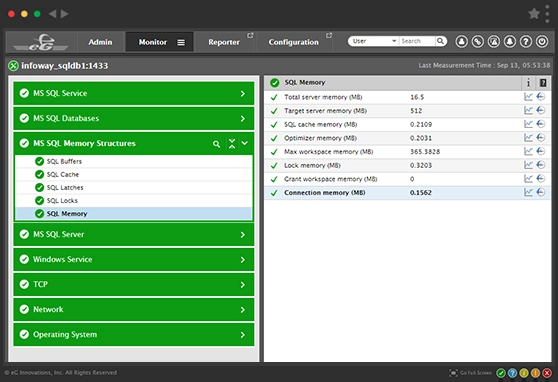Click history icon for Connection memory

(x=541, y=192)
